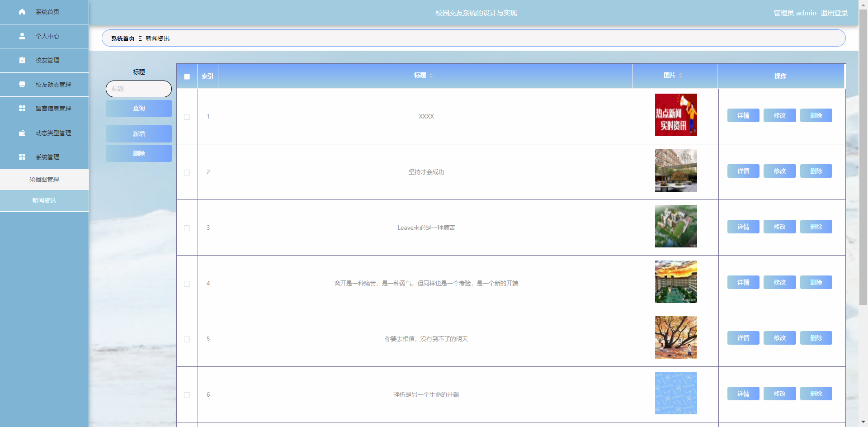Image resolution: width=868 pixels, height=427 pixels.
Task: Click 修改 for 你要去相信 row
Action: 780,338
